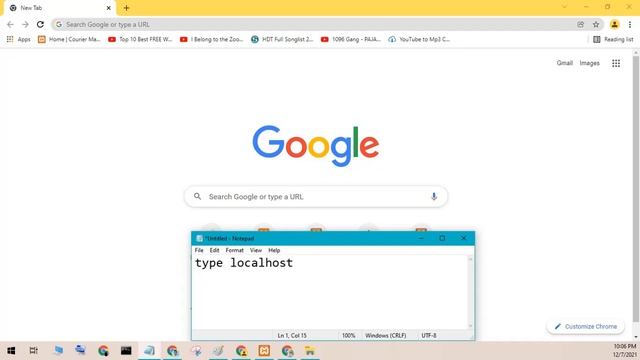Switch to Notepad from the taskbar

pyautogui.click(x=149, y=351)
